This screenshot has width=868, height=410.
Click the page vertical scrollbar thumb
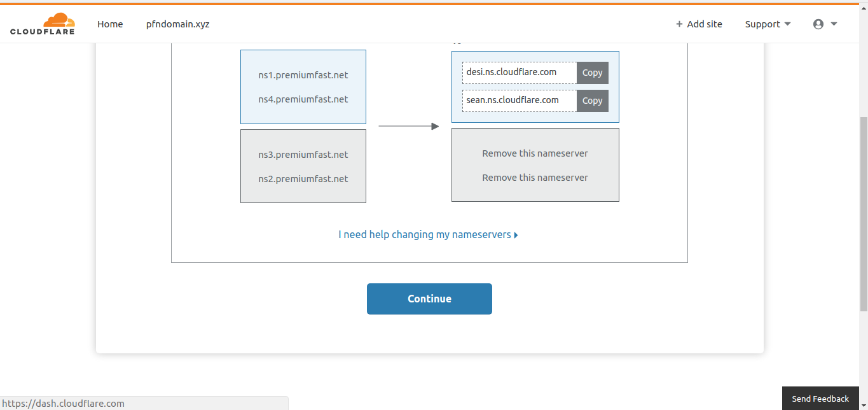[x=864, y=213]
